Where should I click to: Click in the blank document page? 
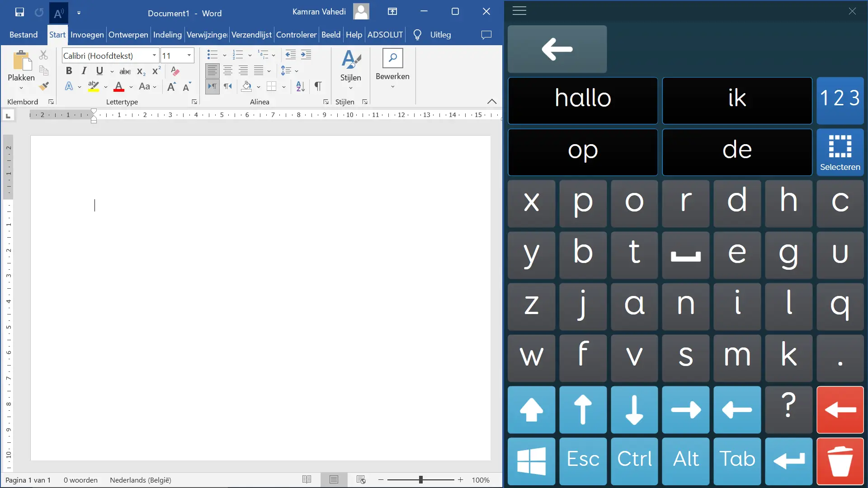tap(260, 298)
